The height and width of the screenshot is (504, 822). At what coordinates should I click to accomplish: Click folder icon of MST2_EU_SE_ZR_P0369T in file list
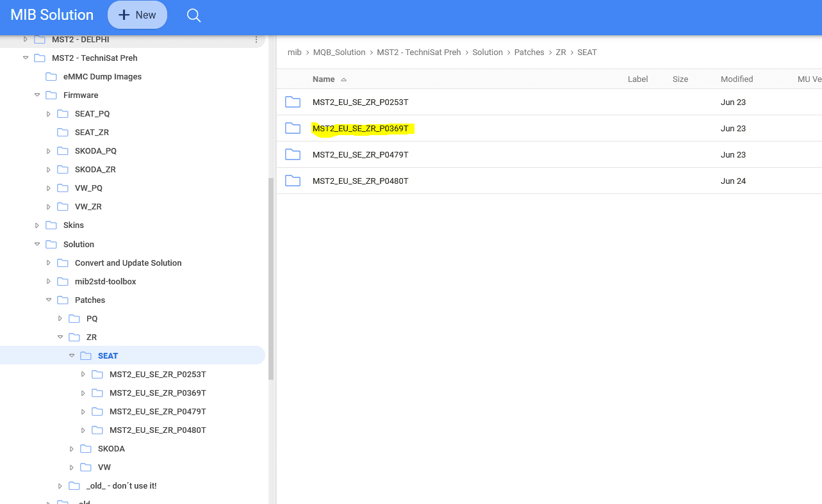tap(293, 128)
